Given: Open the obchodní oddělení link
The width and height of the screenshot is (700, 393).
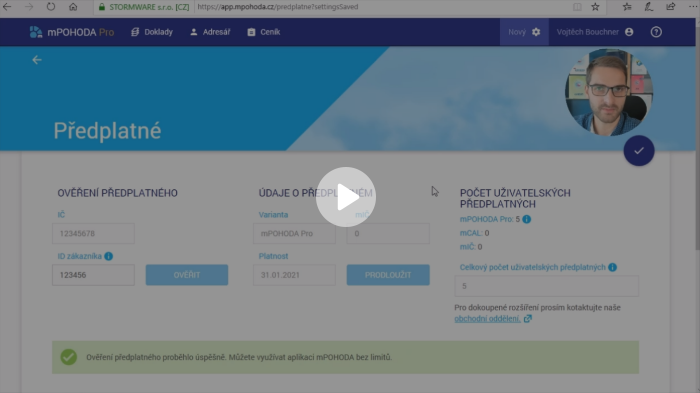Looking at the screenshot, I should tap(488, 319).
